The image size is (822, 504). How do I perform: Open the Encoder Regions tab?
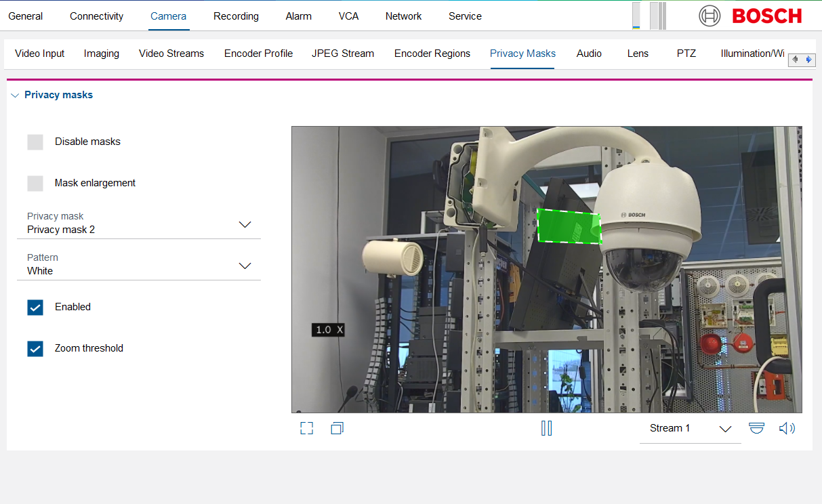pyautogui.click(x=432, y=54)
